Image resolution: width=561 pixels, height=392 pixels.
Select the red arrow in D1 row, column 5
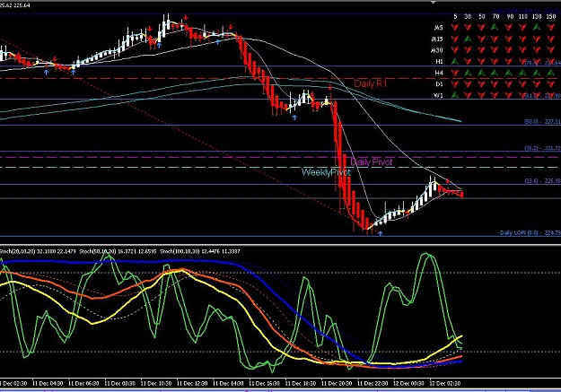point(455,84)
